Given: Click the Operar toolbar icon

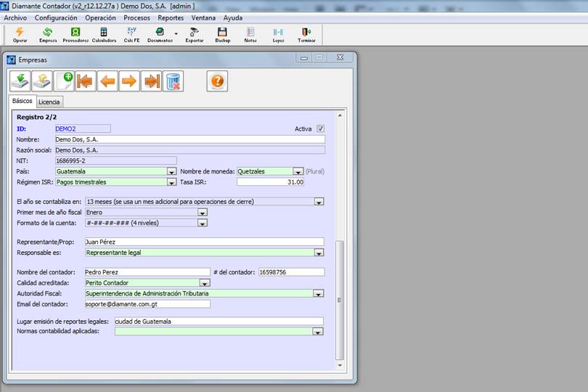Looking at the screenshot, I should click(x=20, y=35).
